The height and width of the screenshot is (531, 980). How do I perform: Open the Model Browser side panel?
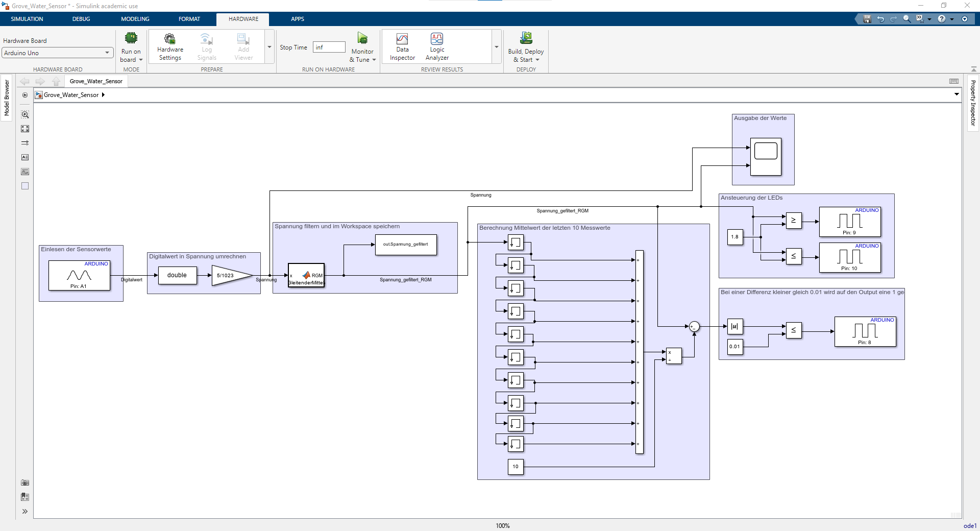click(7, 98)
